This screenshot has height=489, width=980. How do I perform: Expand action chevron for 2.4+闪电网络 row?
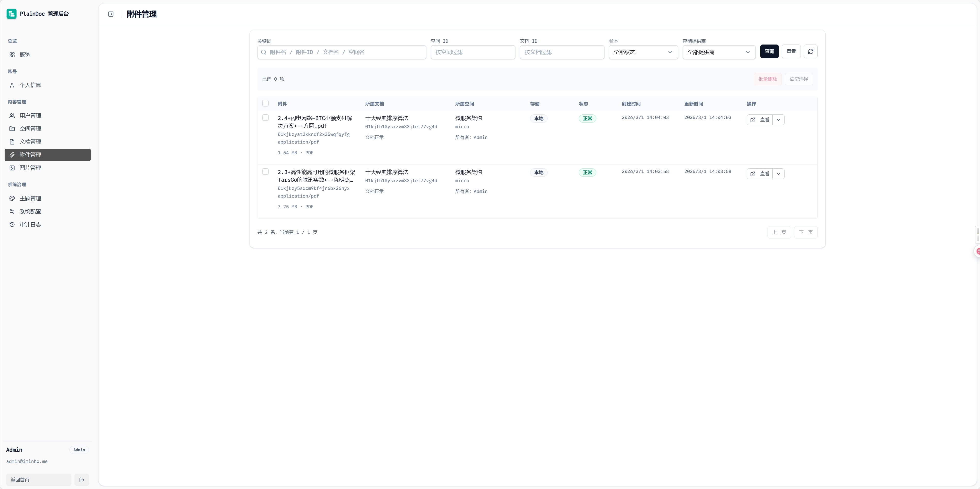click(x=779, y=120)
